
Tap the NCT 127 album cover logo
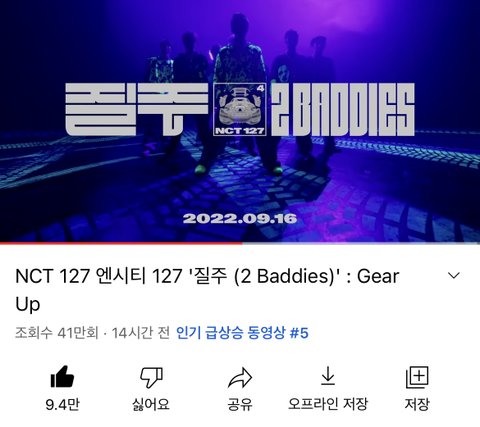[x=240, y=109]
